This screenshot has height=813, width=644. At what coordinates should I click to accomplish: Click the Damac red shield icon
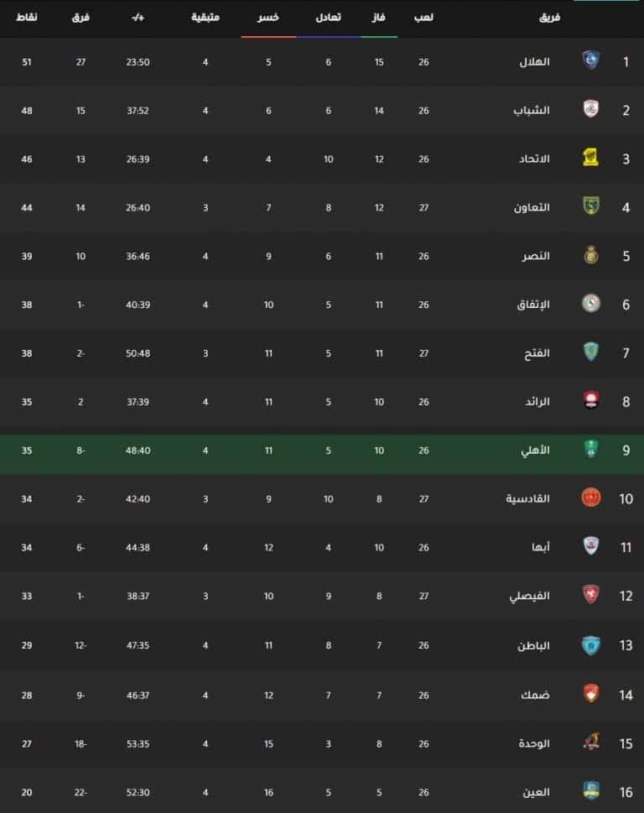[x=590, y=693]
